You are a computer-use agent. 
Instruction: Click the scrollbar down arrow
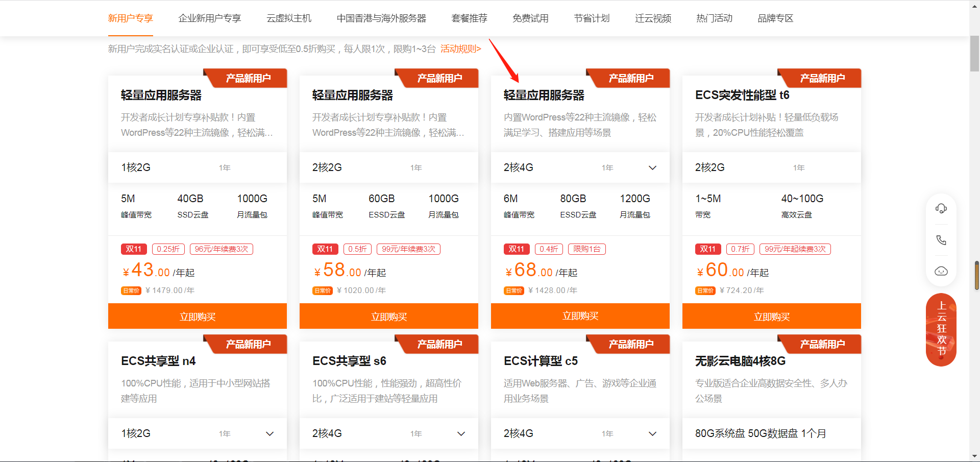pyautogui.click(x=974, y=456)
